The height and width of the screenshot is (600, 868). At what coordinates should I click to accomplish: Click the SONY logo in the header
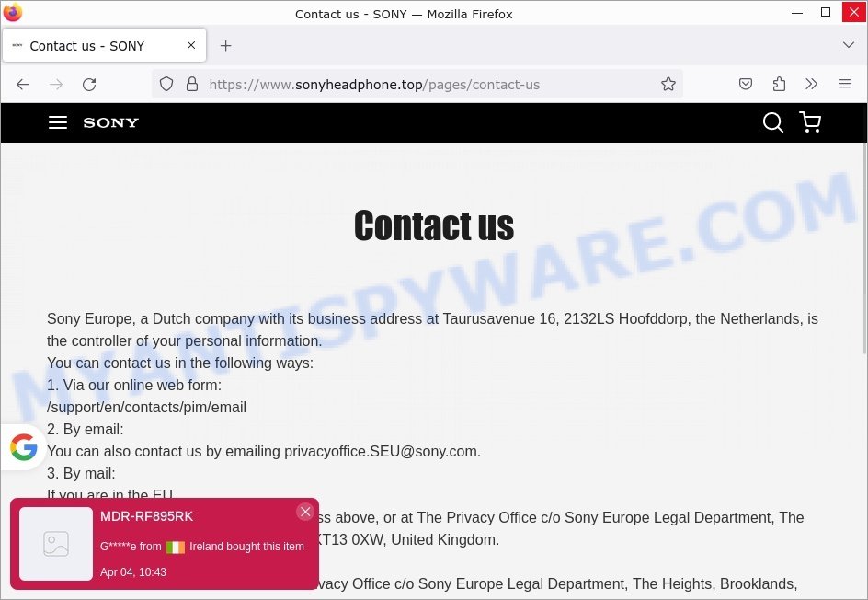click(110, 122)
